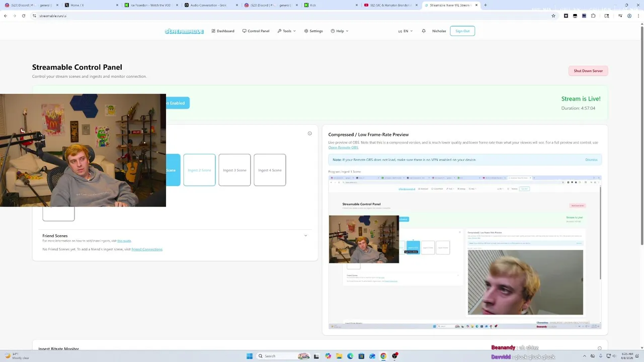Click the Streamable logo in the header

point(184,31)
